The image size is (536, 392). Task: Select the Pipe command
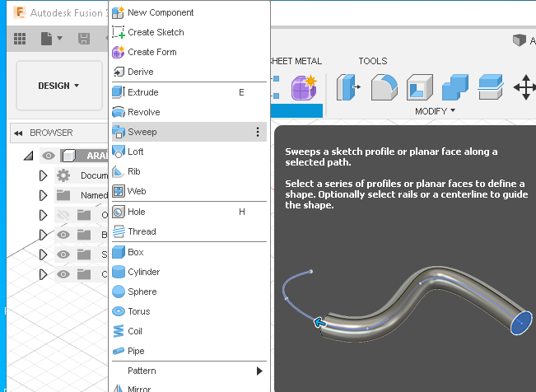point(189,351)
